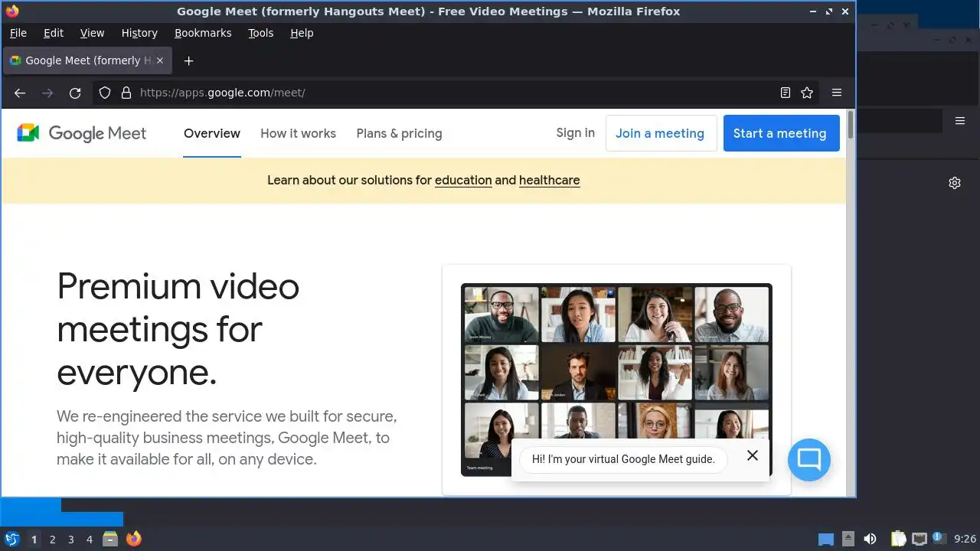Bookmark this page with the star icon
This screenshot has width=980, height=551.
(x=807, y=93)
